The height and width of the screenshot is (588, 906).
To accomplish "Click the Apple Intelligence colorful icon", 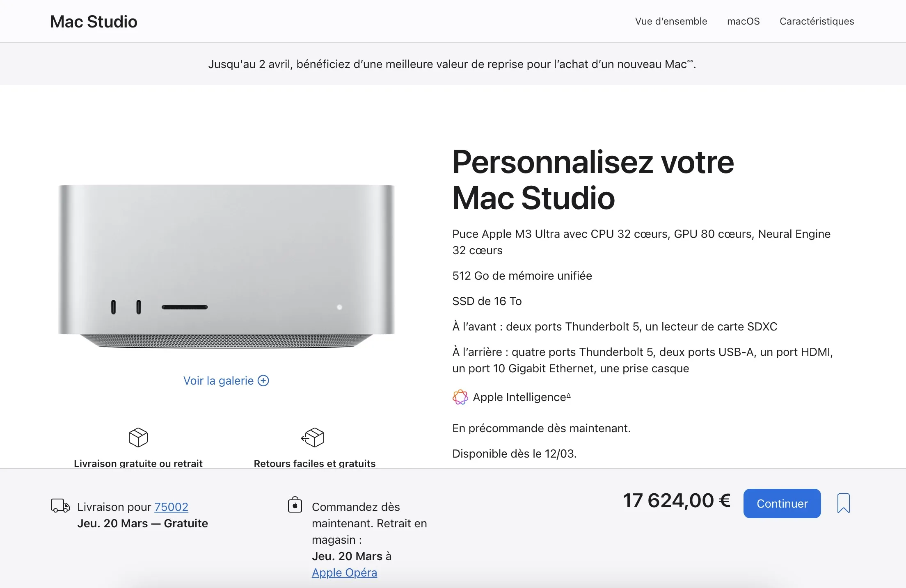I will coord(460,397).
